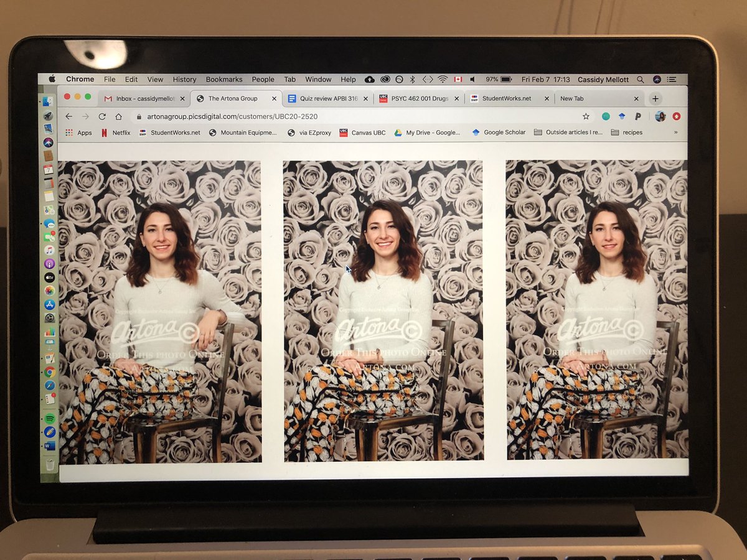The width and height of the screenshot is (747, 560).
Task: Open Siri from the dock
Action: 49,142
